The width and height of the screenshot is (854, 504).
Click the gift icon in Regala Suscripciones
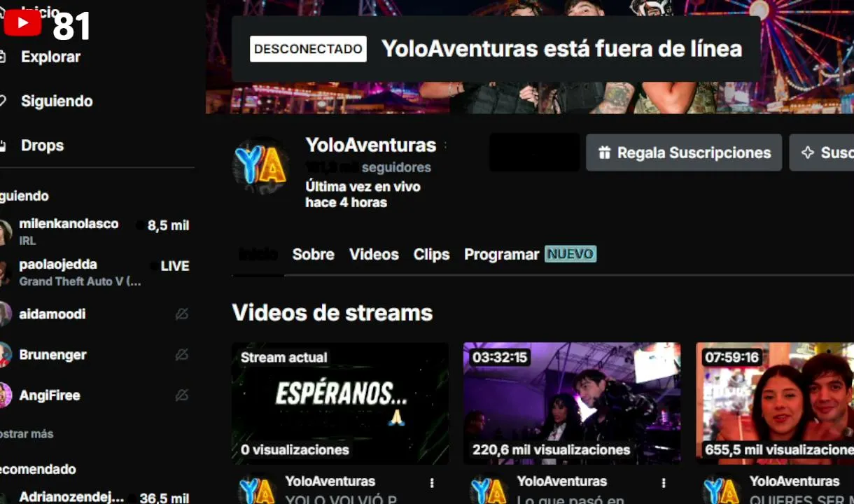click(605, 153)
